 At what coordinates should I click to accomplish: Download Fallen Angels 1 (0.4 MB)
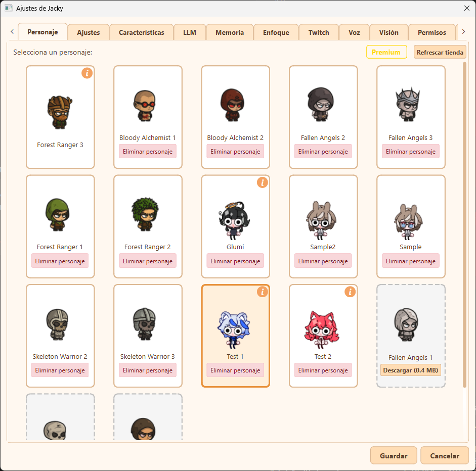411,370
